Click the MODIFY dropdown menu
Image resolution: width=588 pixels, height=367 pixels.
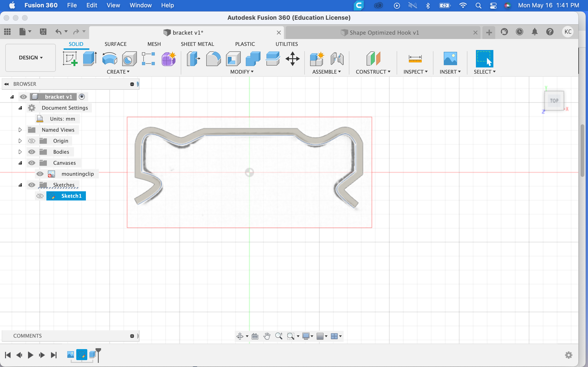(x=241, y=72)
